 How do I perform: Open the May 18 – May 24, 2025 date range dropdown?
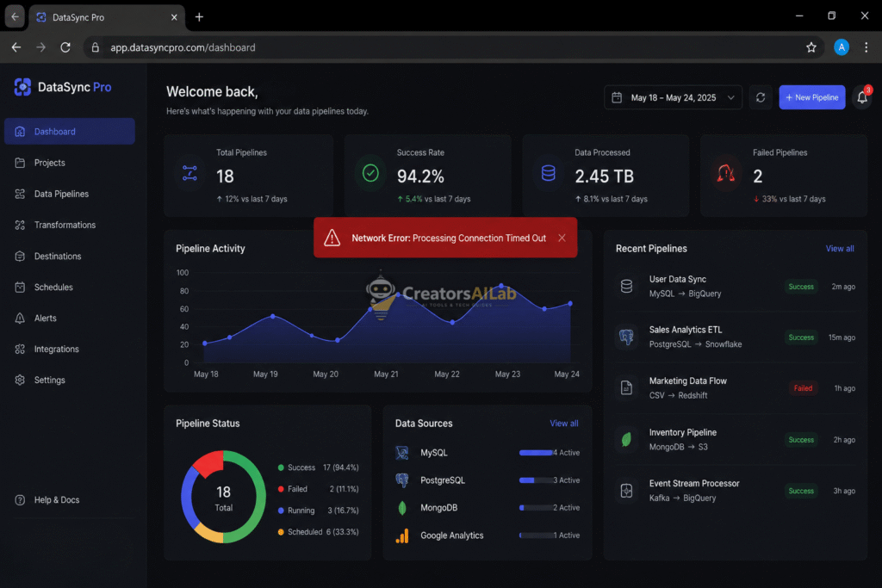pyautogui.click(x=673, y=97)
